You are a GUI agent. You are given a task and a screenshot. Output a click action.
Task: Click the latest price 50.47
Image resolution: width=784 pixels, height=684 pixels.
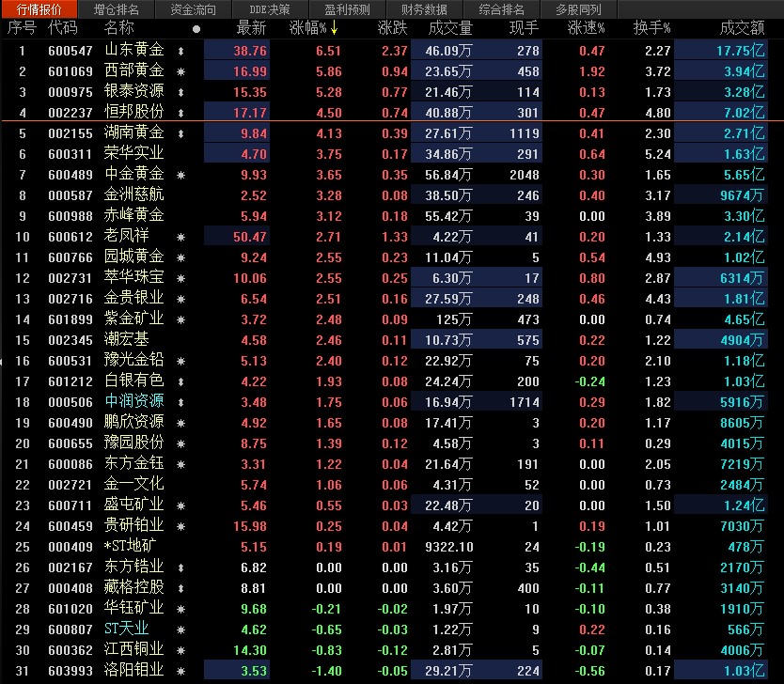click(x=250, y=238)
